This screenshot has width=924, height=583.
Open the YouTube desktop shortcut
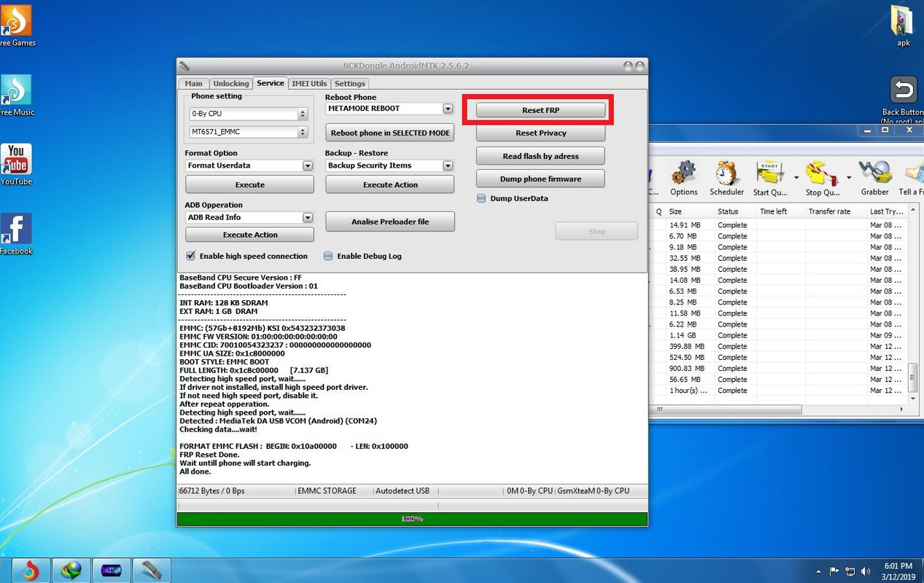pyautogui.click(x=16, y=164)
